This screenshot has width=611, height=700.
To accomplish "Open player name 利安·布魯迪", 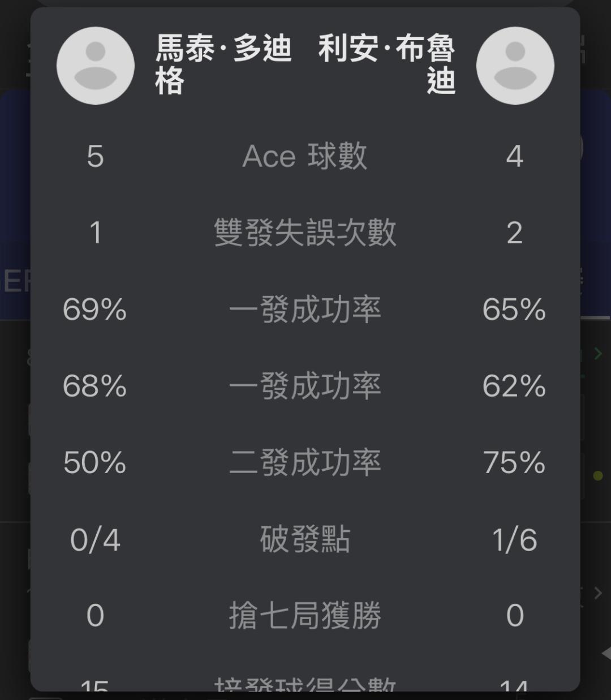I will 387,64.
